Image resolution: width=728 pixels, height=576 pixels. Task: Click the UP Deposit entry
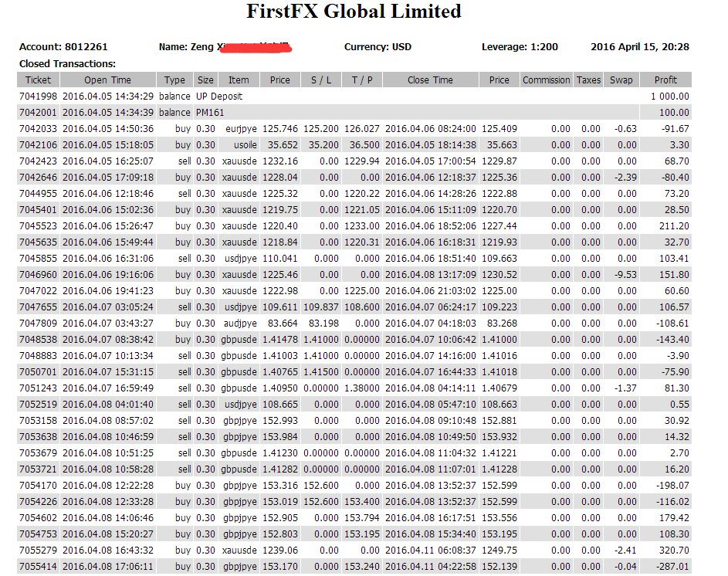219,97
